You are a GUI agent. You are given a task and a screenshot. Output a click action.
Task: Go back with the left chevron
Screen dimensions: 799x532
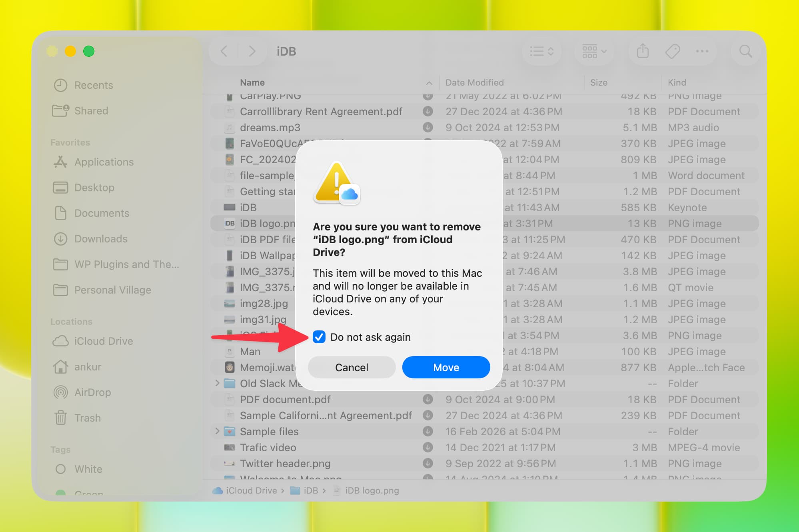click(224, 51)
